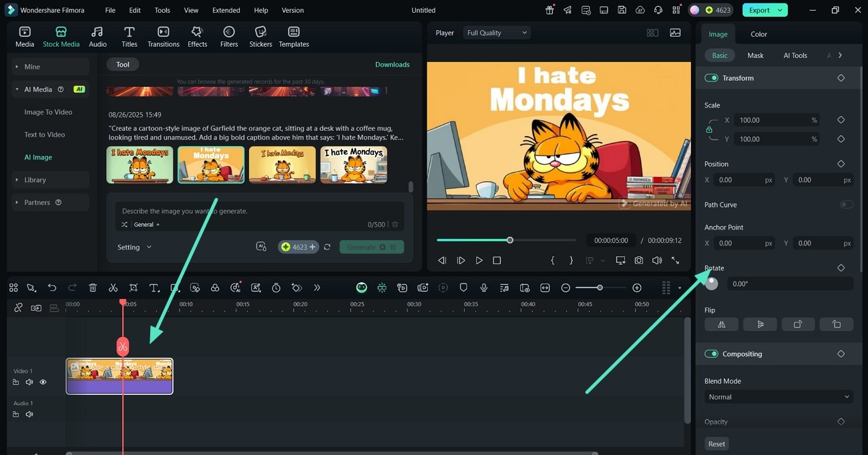Open the File menu
868x455 pixels.
pos(110,10)
